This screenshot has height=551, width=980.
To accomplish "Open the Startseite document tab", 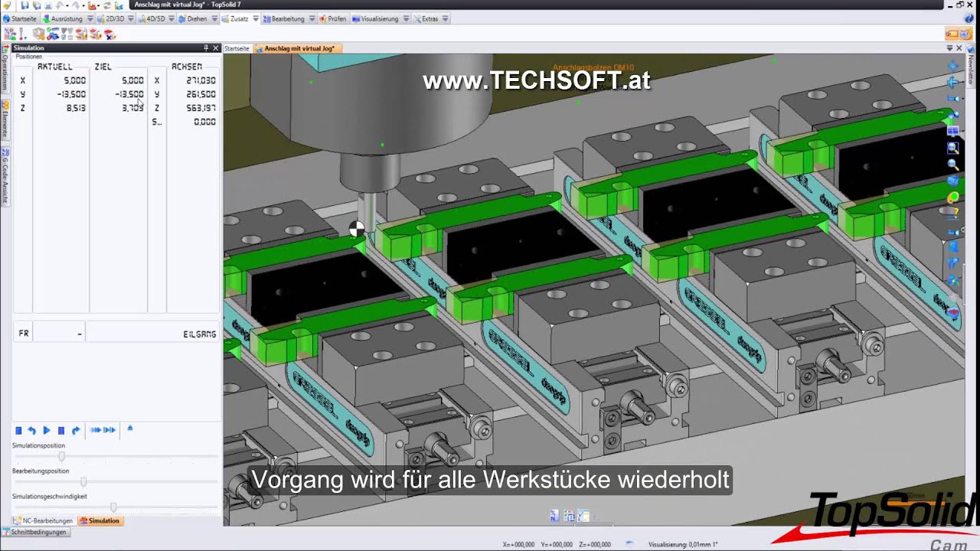I will 237,48.
